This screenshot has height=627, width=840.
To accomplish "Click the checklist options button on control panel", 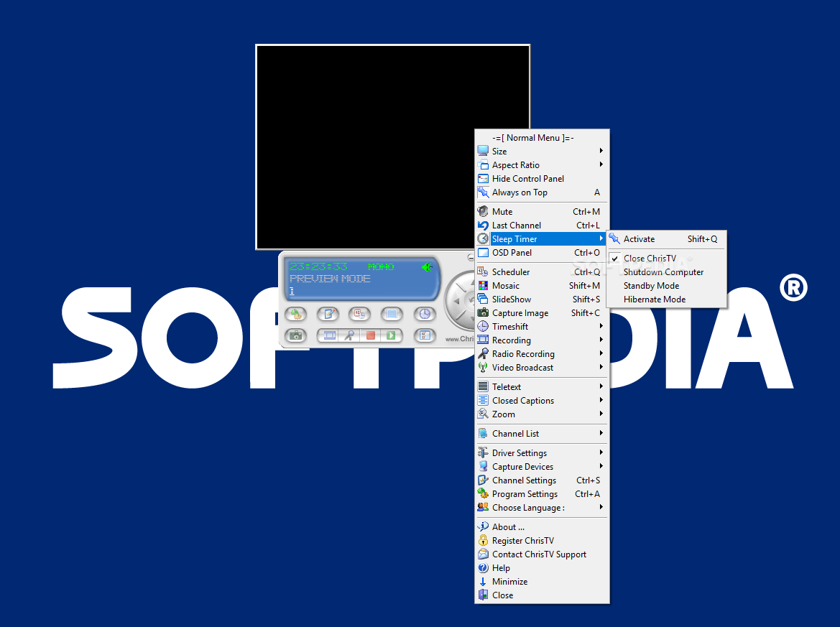I will [x=424, y=335].
